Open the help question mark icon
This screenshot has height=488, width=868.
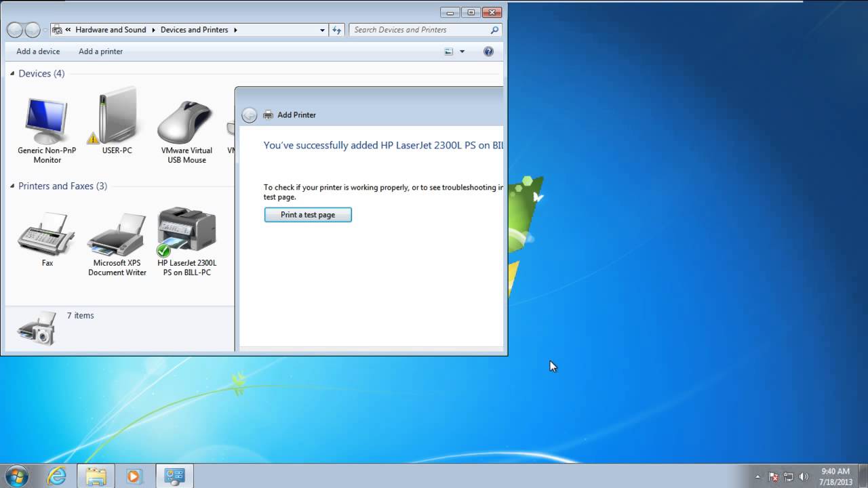(x=488, y=52)
